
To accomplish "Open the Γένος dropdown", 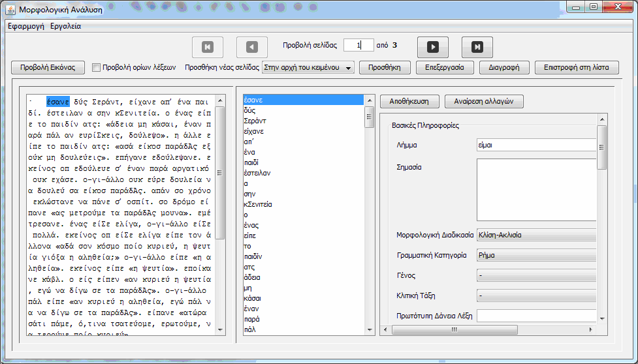I will pos(536,275).
